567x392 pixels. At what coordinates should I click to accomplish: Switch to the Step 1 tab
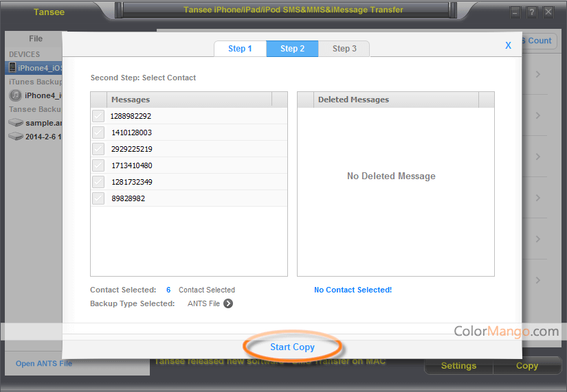240,49
